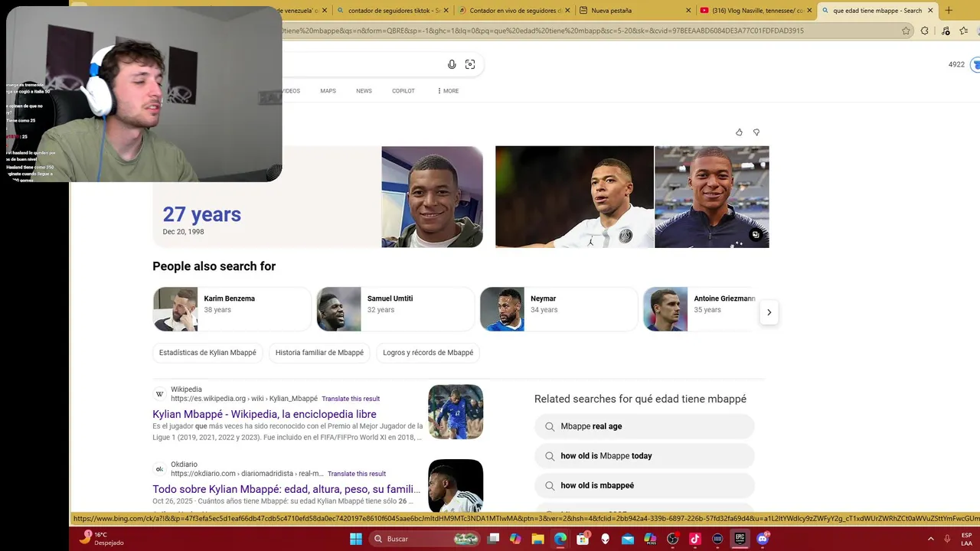The width and height of the screenshot is (980, 551).
Task: Give thumbs down feedback on the answer
Action: (756, 132)
